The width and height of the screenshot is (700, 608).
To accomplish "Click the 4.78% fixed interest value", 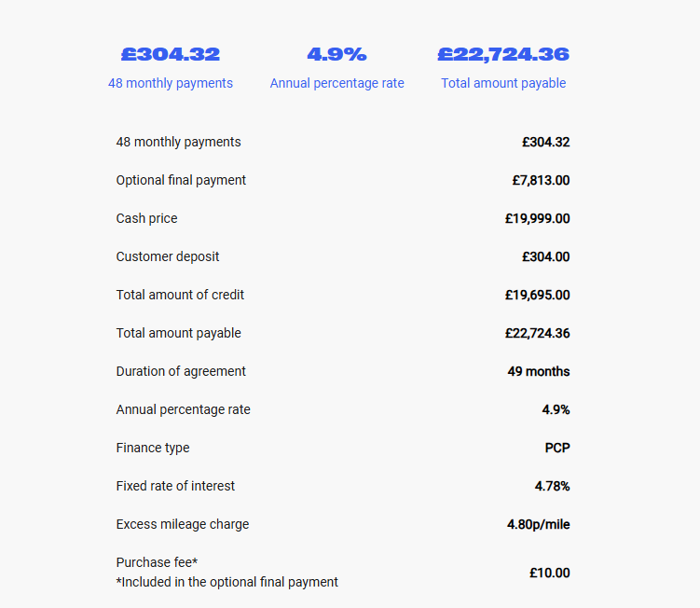I will [552, 486].
